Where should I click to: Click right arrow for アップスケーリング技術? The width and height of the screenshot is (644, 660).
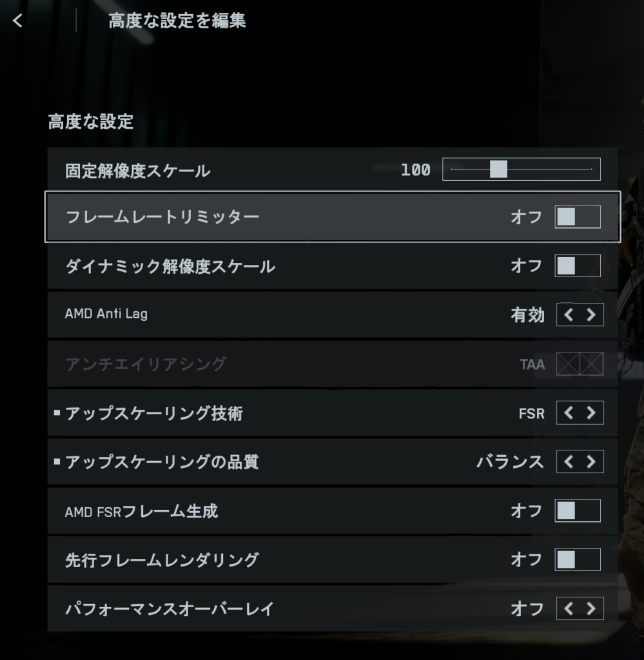point(591,412)
